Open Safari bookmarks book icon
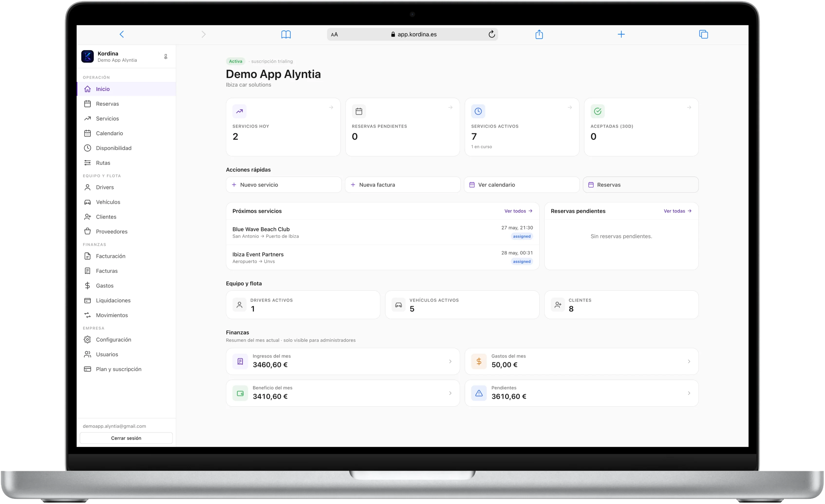Image resolution: width=825 pixels, height=504 pixels. pyautogui.click(x=286, y=34)
